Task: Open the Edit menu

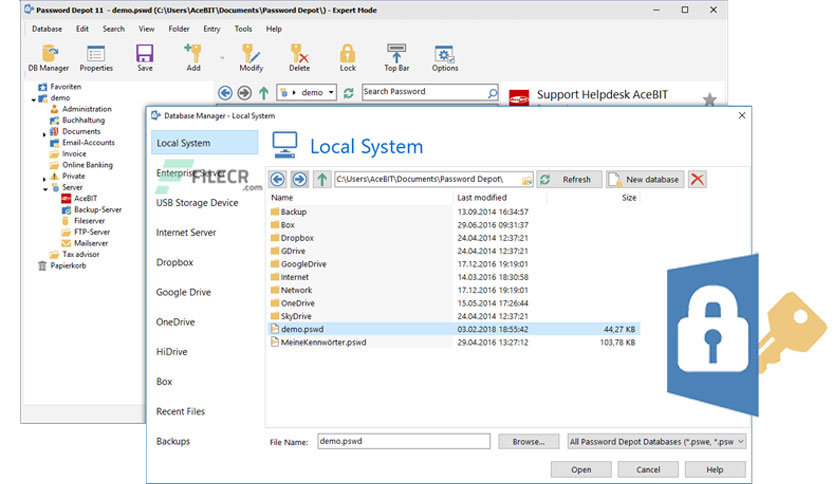Action: [82, 29]
